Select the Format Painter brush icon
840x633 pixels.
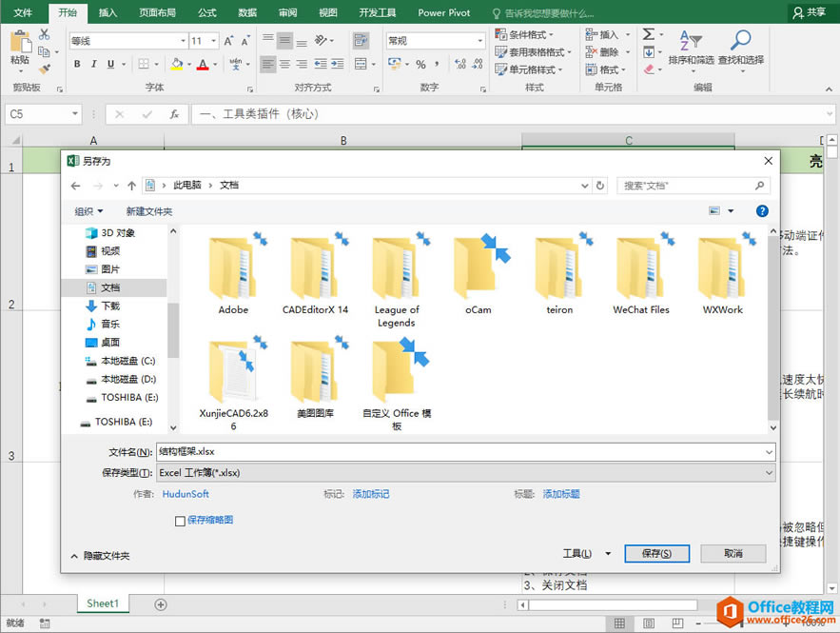click(x=44, y=69)
